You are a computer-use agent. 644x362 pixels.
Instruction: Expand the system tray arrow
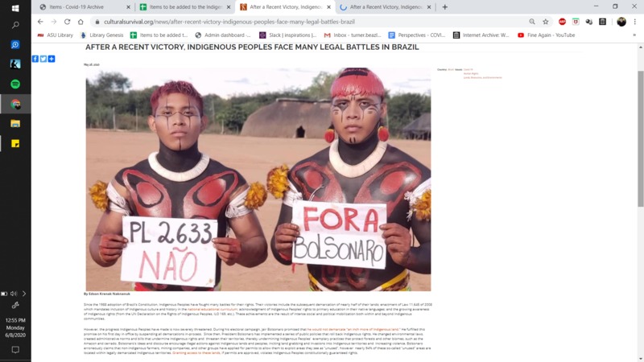coord(24,294)
